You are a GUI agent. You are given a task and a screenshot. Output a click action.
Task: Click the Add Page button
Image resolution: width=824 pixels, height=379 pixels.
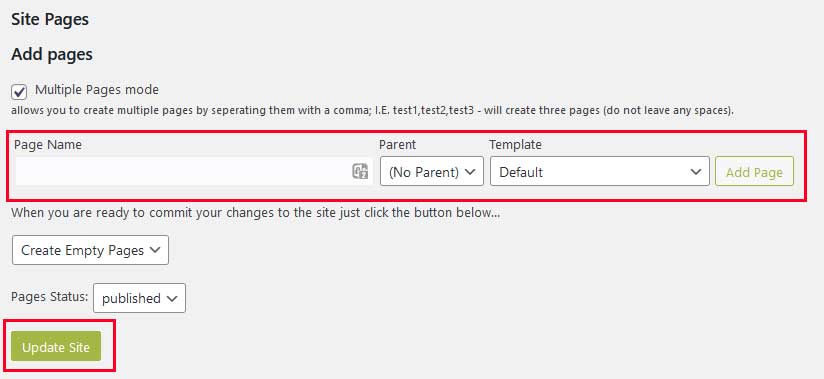754,172
